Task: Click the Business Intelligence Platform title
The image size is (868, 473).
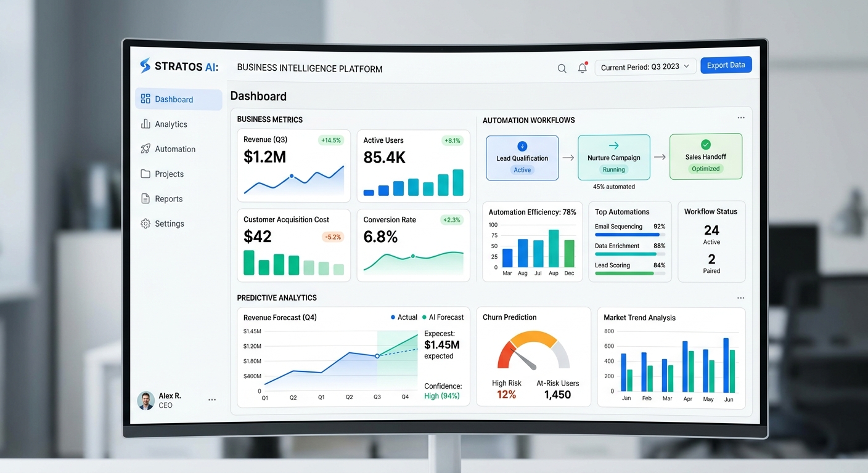Action: [x=309, y=68]
